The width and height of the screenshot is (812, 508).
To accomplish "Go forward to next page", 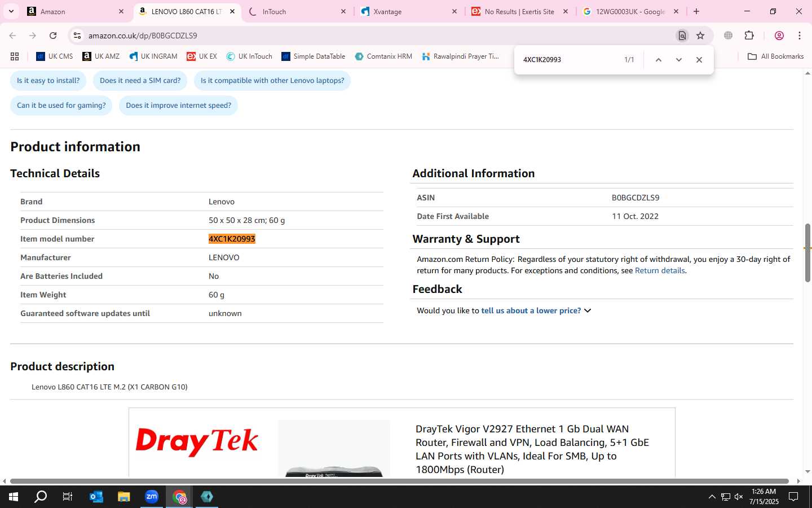I will click(33, 36).
